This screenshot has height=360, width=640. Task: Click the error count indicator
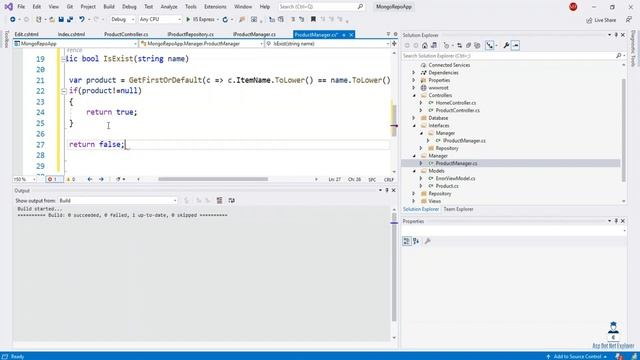[53, 179]
